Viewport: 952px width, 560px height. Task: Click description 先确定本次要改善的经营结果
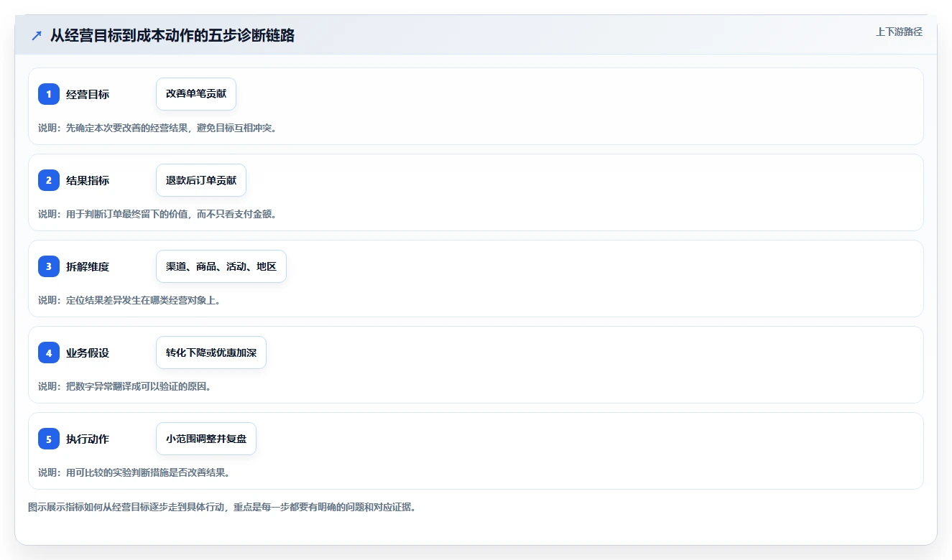(157, 128)
